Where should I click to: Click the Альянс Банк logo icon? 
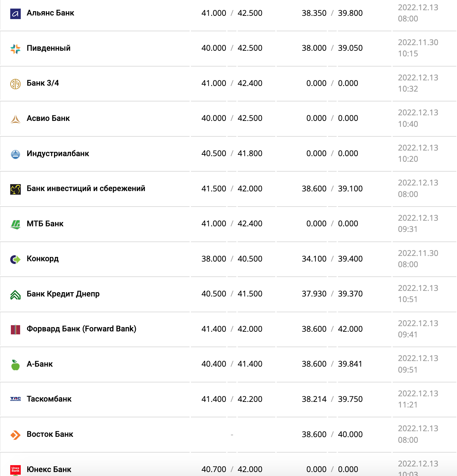(15, 14)
